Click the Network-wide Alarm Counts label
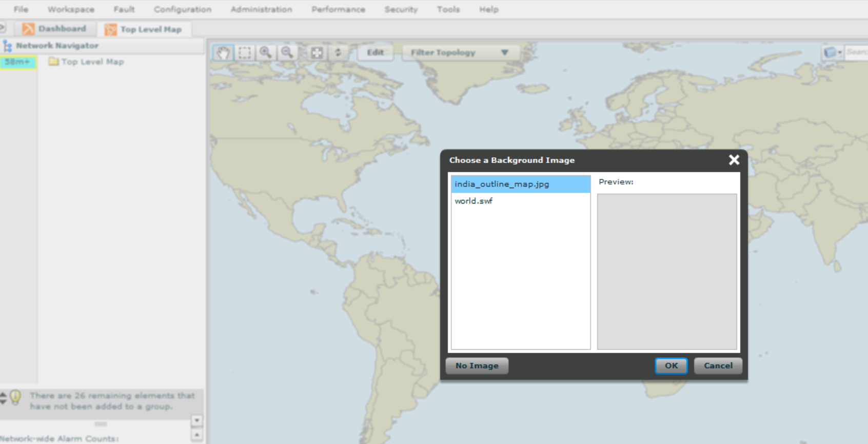Image resolution: width=868 pixels, height=444 pixels. tap(59, 439)
